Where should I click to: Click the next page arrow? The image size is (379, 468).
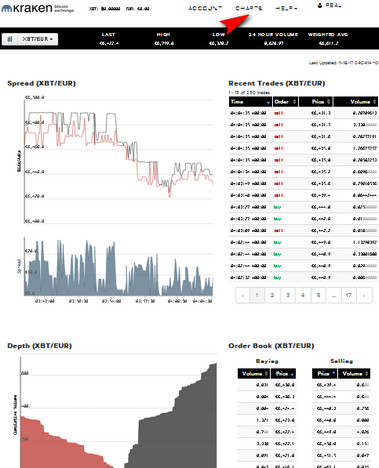364,295
